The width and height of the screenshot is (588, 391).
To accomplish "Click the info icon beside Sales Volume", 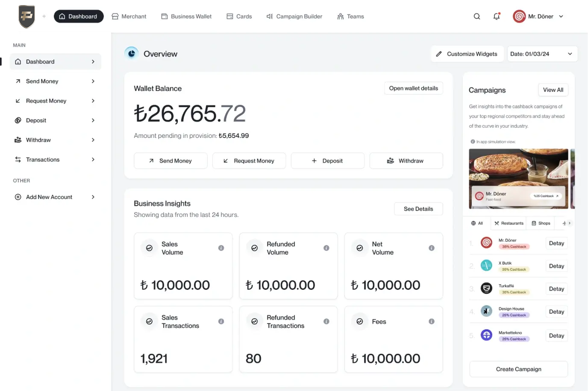I will click(x=221, y=248).
